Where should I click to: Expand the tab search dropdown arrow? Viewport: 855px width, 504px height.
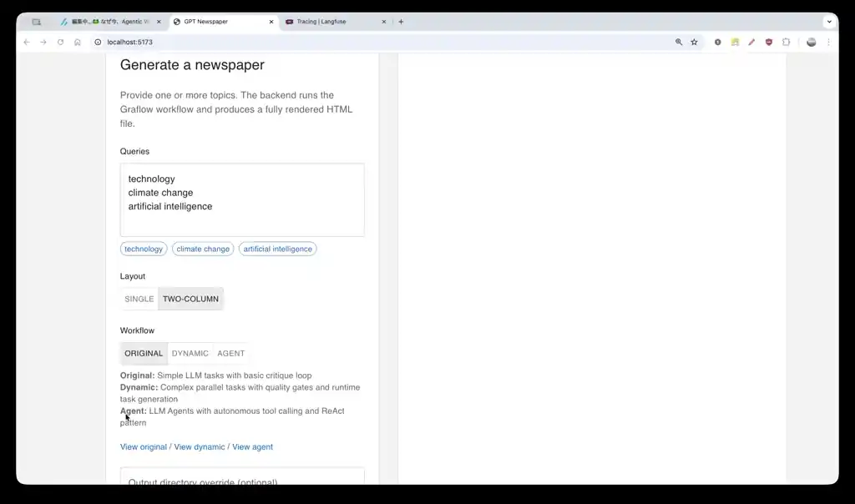tap(829, 22)
